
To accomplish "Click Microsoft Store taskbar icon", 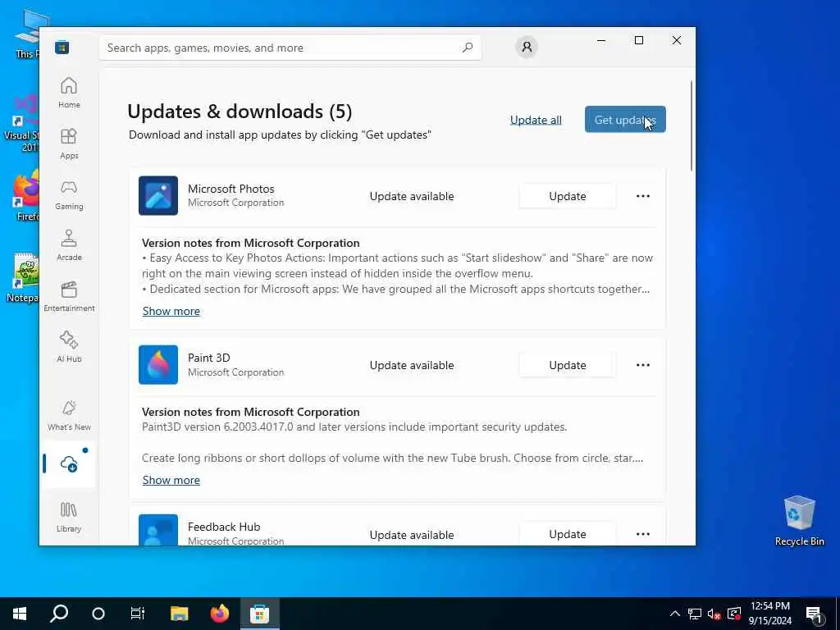I will tap(259, 614).
